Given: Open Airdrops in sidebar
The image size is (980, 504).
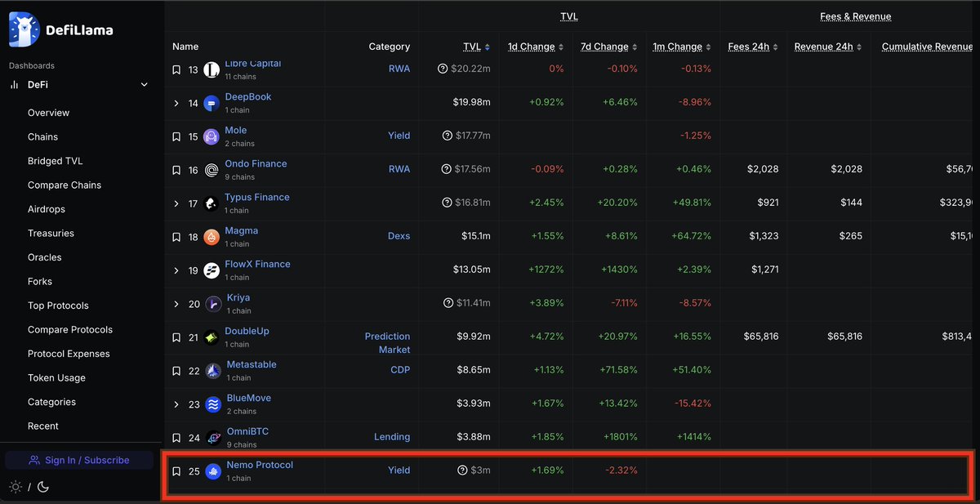Looking at the screenshot, I should [46, 209].
